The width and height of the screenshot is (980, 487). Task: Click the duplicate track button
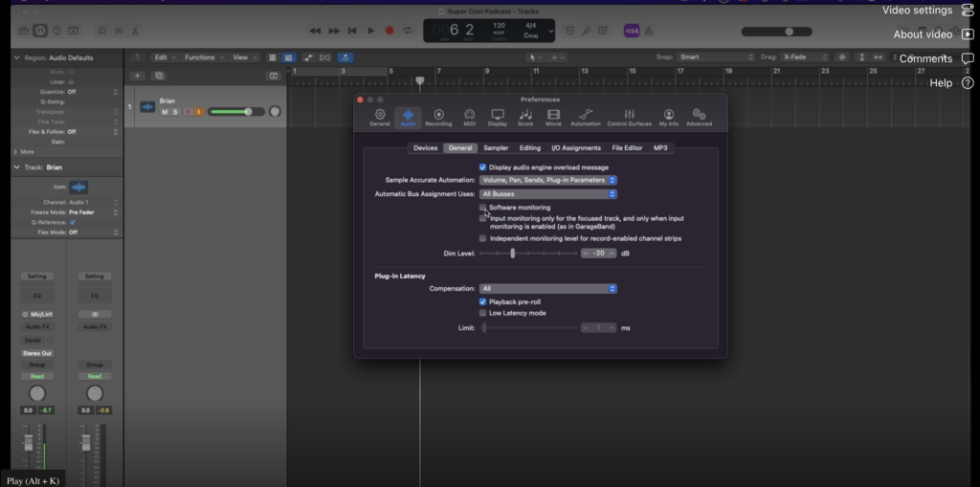point(160,76)
